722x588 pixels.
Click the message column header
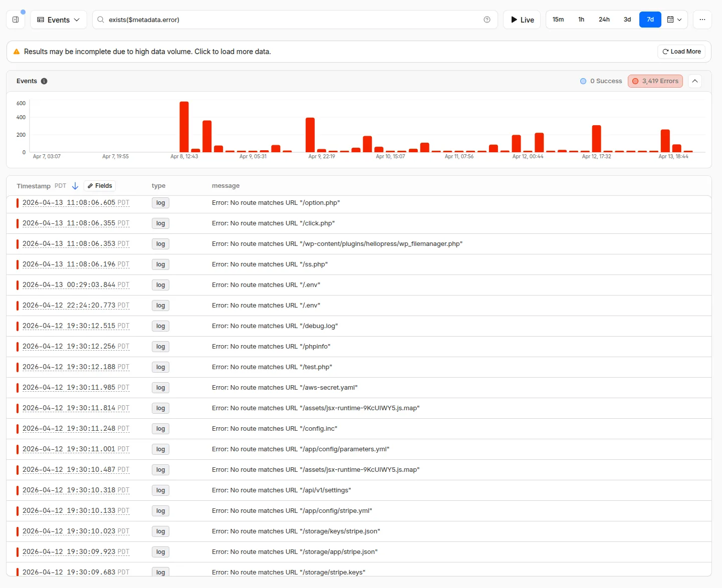[x=225, y=186]
